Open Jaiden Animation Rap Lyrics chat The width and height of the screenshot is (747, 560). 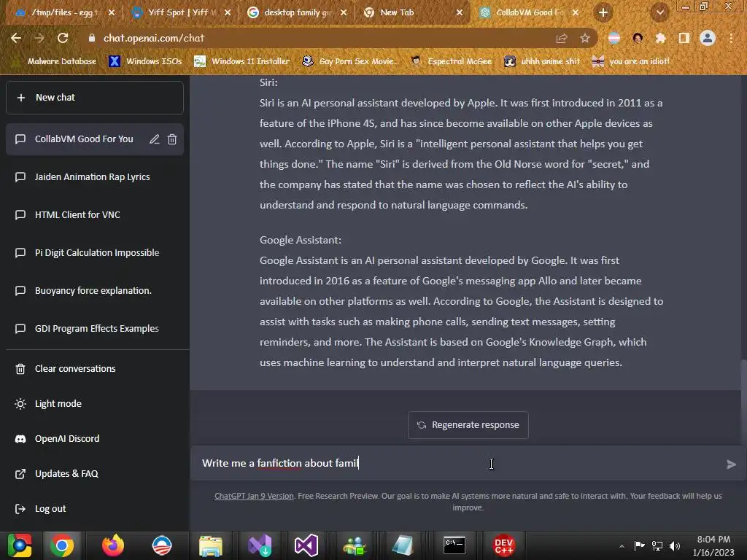point(96,177)
